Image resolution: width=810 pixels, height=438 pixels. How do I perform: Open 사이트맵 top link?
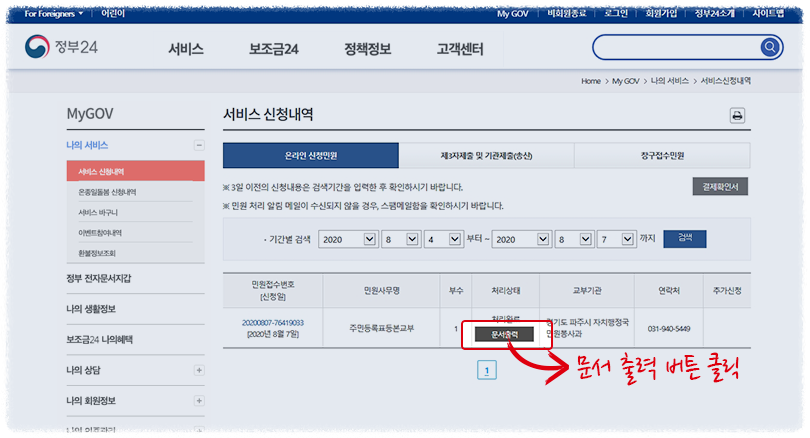[x=768, y=13]
